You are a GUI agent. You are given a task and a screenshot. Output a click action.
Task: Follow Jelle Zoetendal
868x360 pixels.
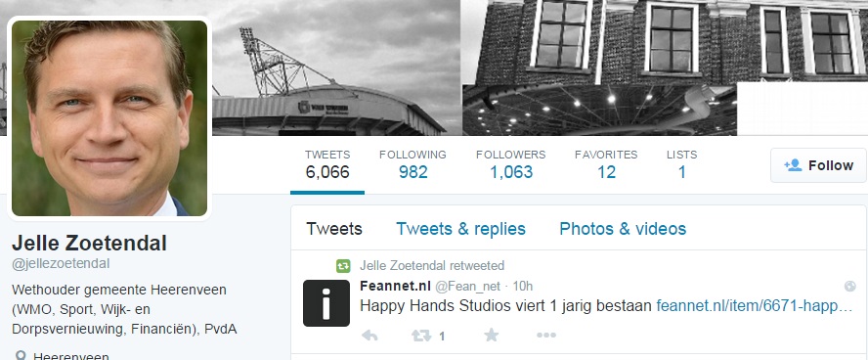(x=818, y=165)
